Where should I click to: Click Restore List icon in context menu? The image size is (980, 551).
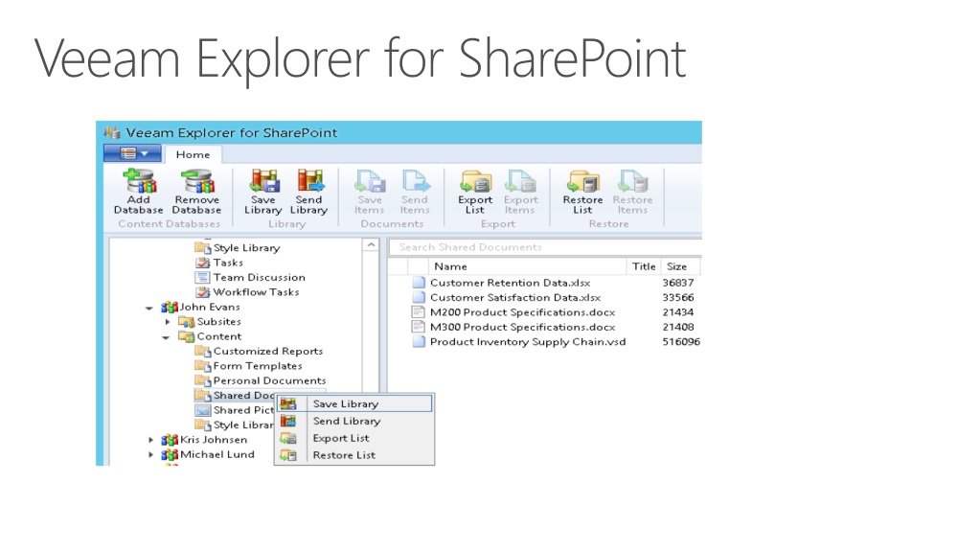[x=288, y=455]
